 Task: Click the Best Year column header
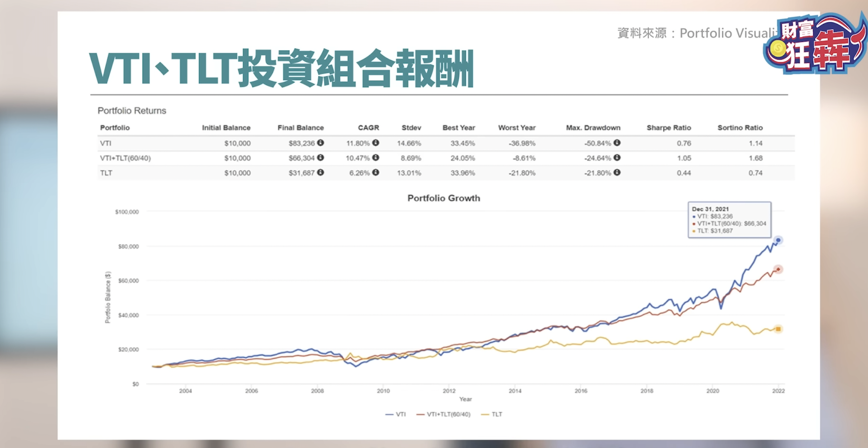click(x=459, y=128)
